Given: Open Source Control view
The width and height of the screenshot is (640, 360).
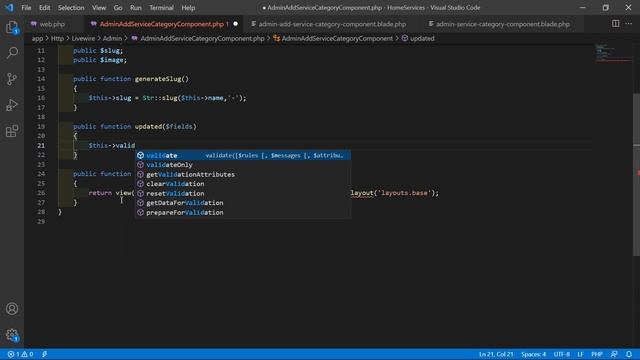Looking at the screenshot, I should click(12, 79).
